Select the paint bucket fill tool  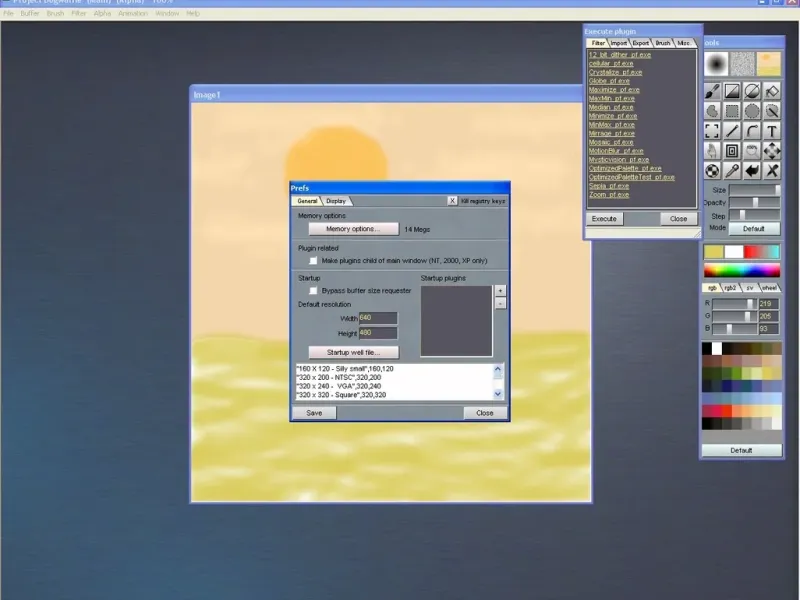tap(772, 91)
